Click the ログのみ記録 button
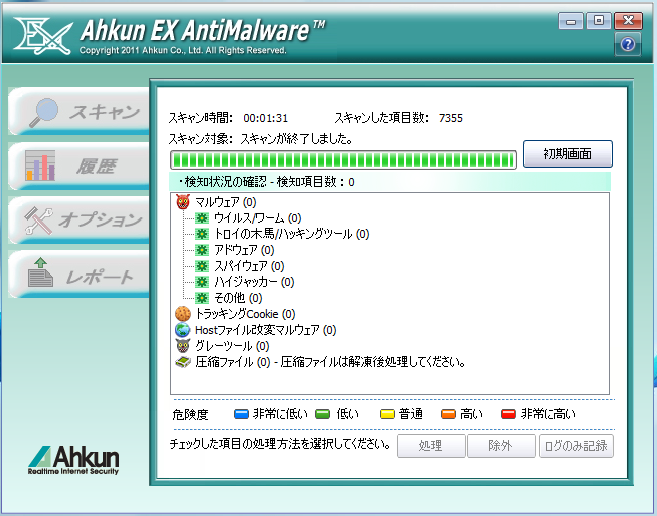 tap(576, 446)
